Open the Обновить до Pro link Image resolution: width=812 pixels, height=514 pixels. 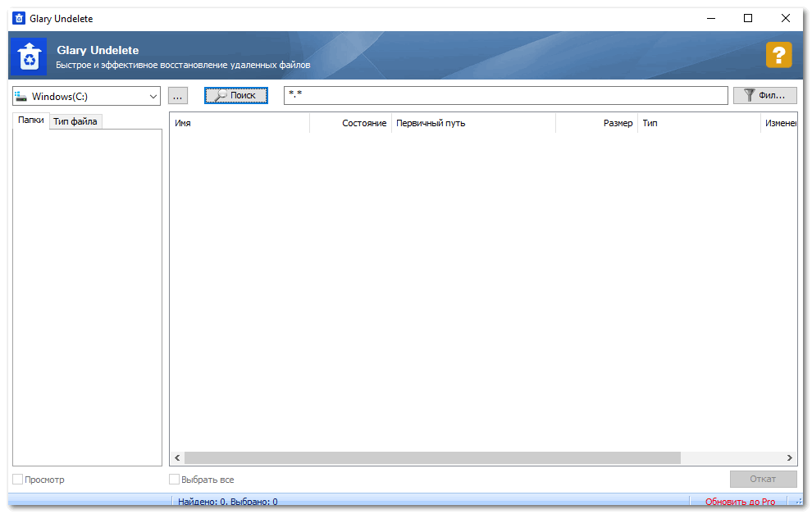[x=740, y=502]
